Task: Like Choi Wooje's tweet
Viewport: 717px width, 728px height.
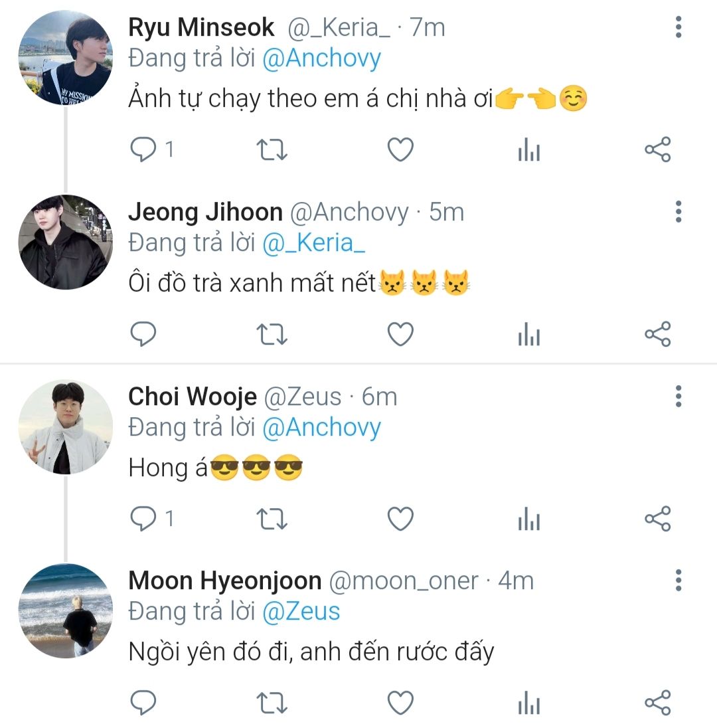Action: 400,519
